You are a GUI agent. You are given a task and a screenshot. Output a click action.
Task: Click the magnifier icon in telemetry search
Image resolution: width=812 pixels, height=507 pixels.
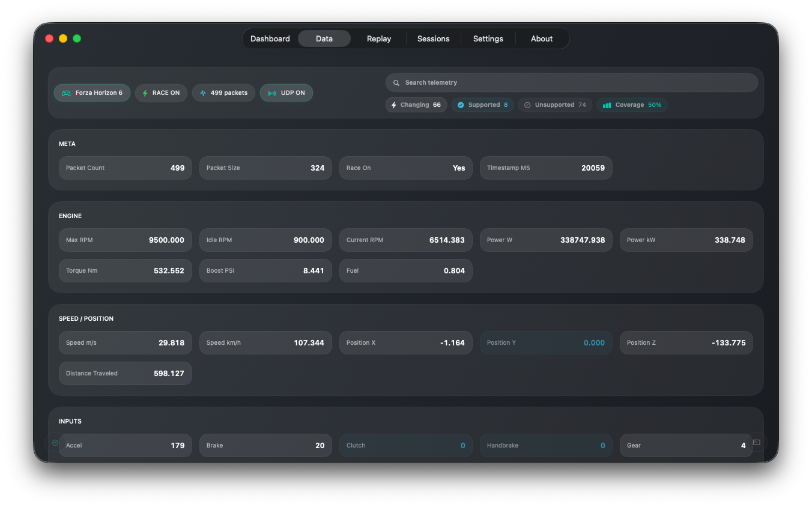(396, 83)
